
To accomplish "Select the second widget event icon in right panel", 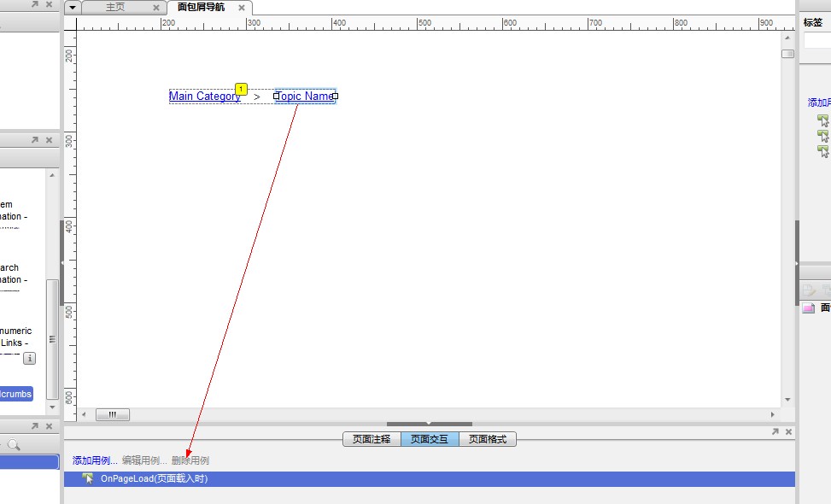I will 823,136.
